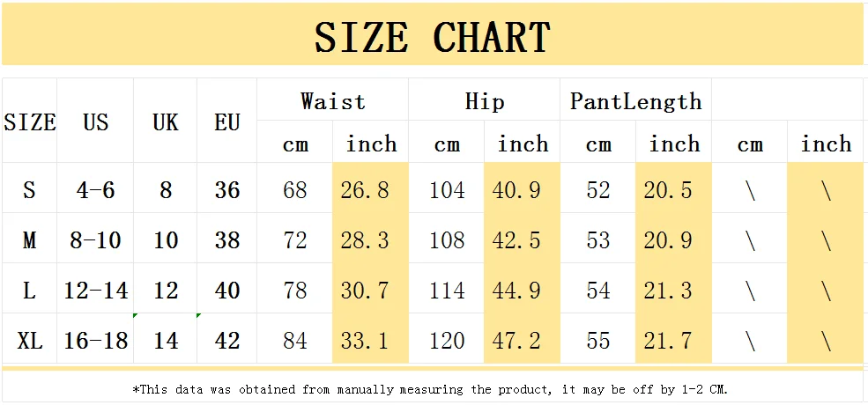
Task: Select the PantLength column header
Action: click(635, 100)
